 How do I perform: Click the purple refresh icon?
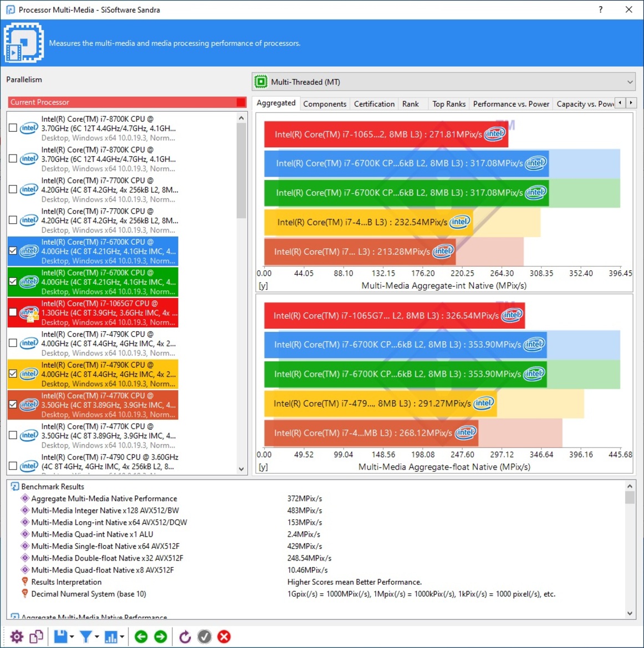pyautogui.click(x=185, y=636)
